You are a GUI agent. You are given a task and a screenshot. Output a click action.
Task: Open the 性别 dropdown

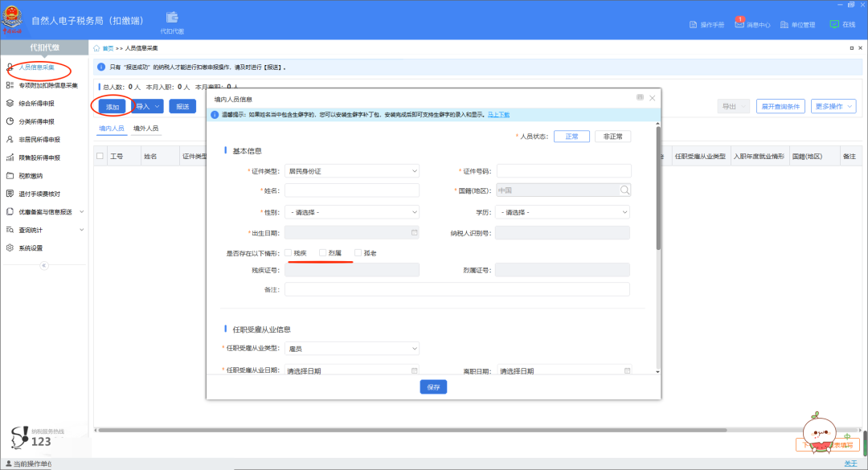tap(352, 212)
